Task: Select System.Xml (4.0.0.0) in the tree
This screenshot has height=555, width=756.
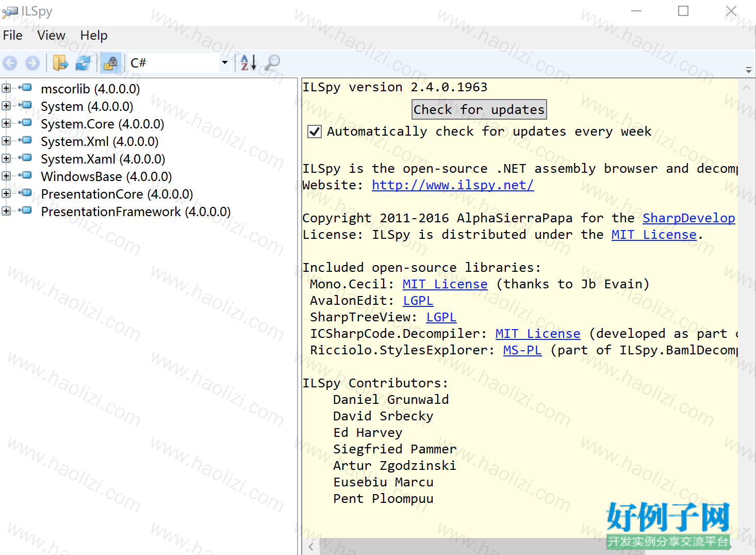Action: (100, 142)
